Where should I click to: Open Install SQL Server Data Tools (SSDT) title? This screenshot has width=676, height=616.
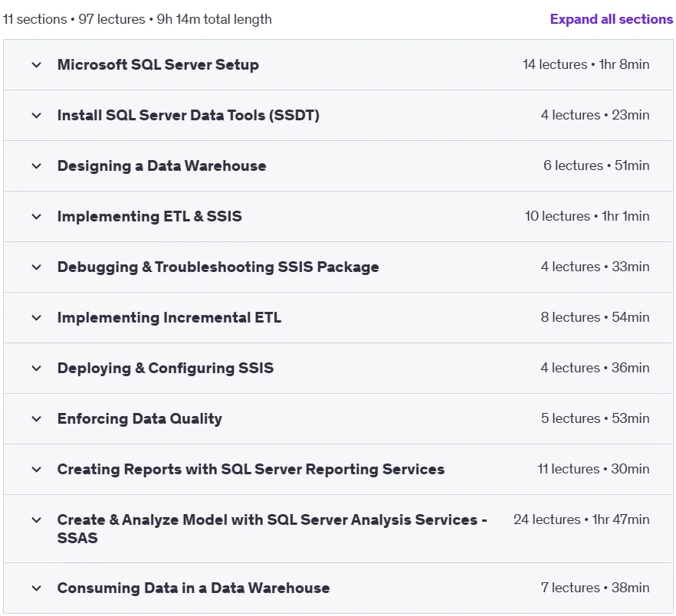pos(189,115)
